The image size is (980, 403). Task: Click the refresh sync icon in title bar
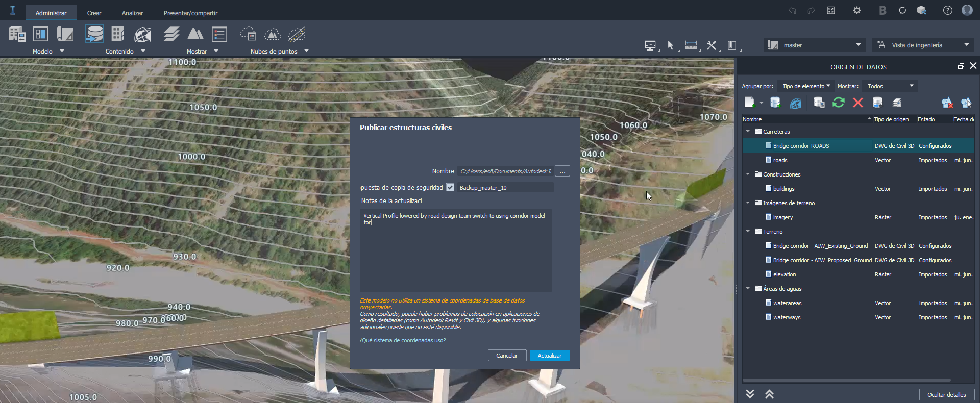click(902, 10)
